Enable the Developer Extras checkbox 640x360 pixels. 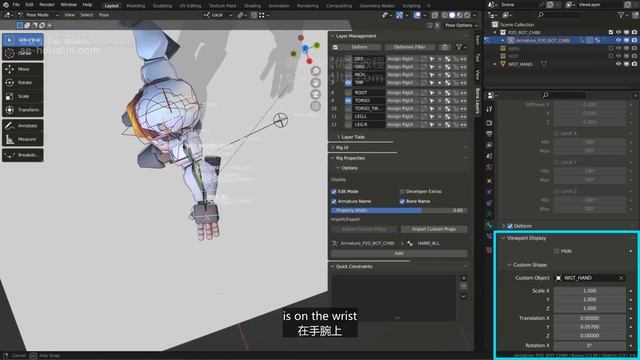(x=402, y=191)
